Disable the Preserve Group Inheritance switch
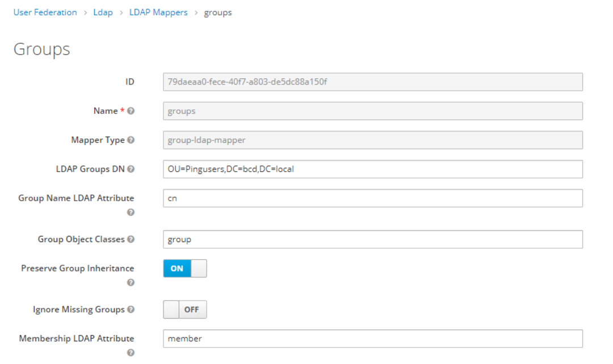The width and height of the screenshot is (613, 364). pyautogui.click(x=185, y=268)
